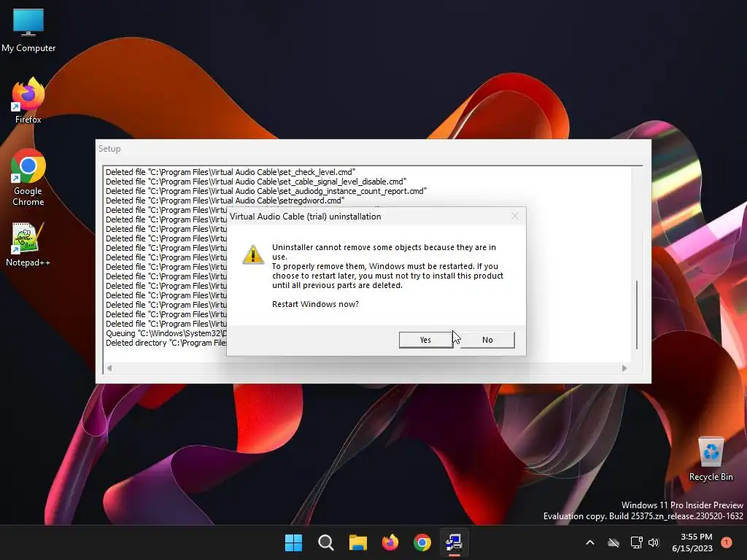
Task: Click the uninstallation dialog title text
Action: pyautogui.click(x=306, y=216)
